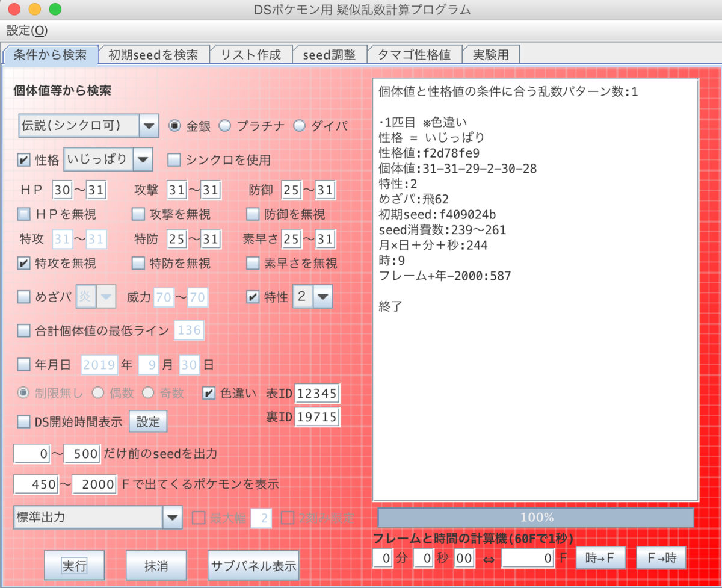Image resolution: width=722 pixels, height=588 pixels.
Task: Expand the 特性 value dropdown
Action: [x=322, y=297]
